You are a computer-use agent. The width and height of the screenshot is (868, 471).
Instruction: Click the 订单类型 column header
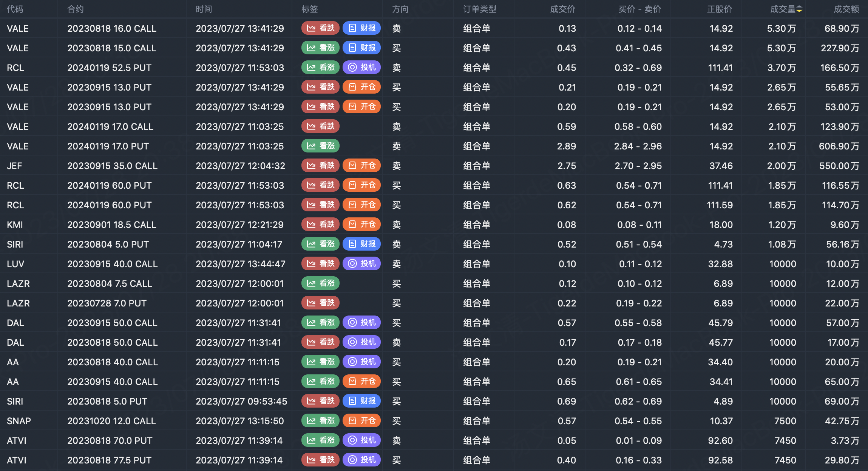480,9
